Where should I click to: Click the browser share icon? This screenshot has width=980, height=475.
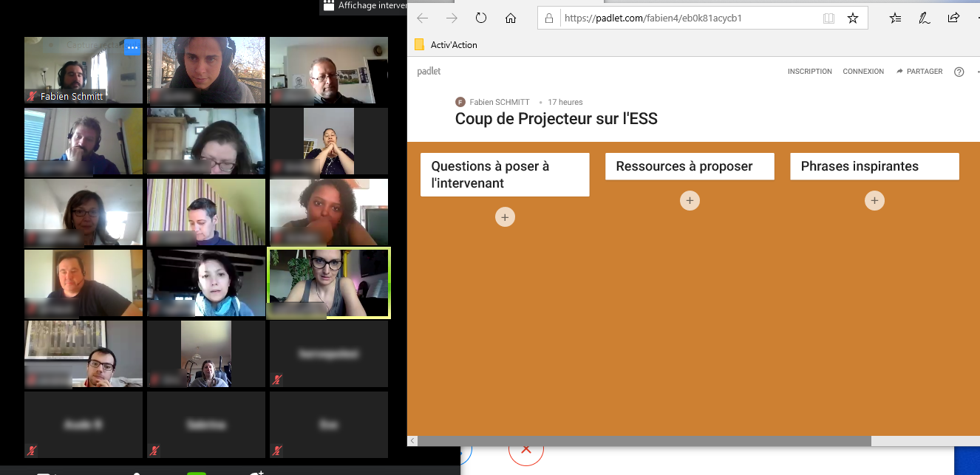tap(953, 18)
